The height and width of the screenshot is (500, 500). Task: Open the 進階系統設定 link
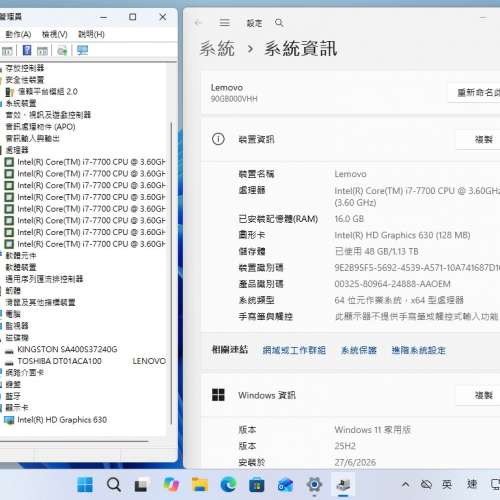pos(419,350)
